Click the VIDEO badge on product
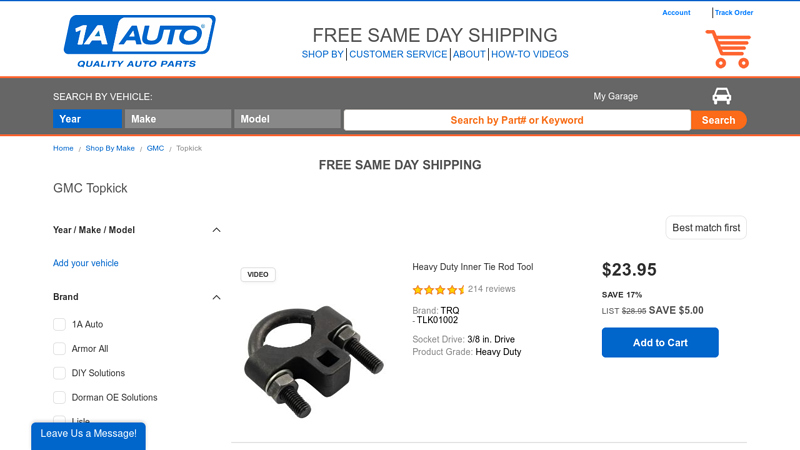This screenshot has width=800, height=450. point(258,274)
